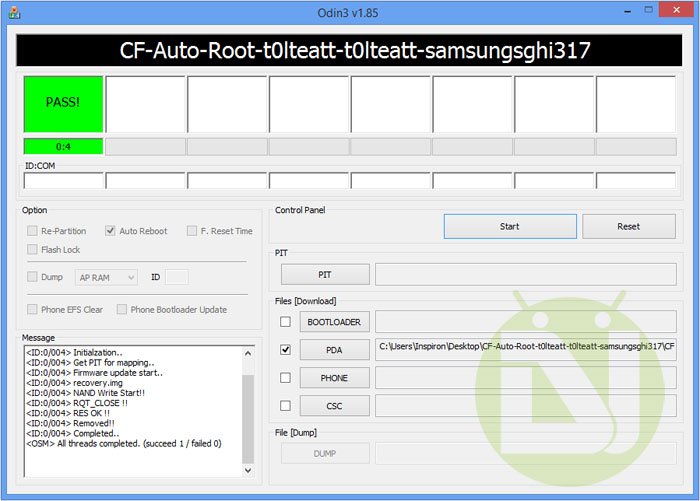Click the PDA file button
The width and height of the screenshot is (700, 501).
pyautogui.click(x=334, y=350)
